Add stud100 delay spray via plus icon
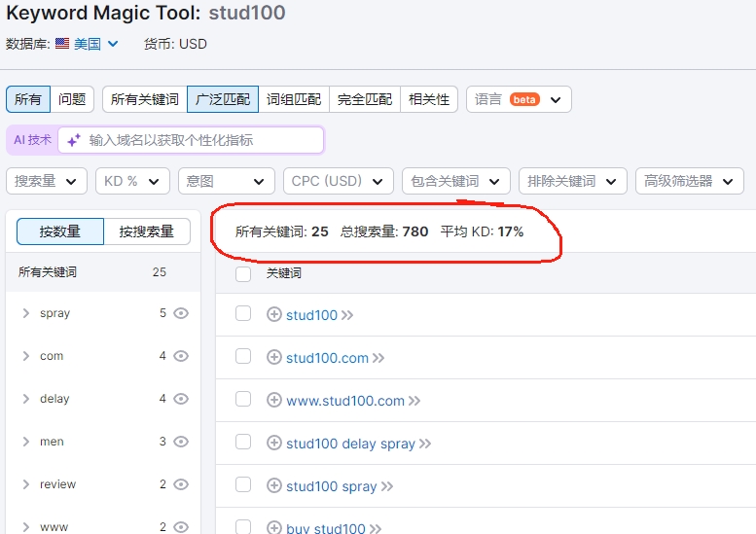Image resolution: width=756 pixels, height=534 pixels. [273, 443]
